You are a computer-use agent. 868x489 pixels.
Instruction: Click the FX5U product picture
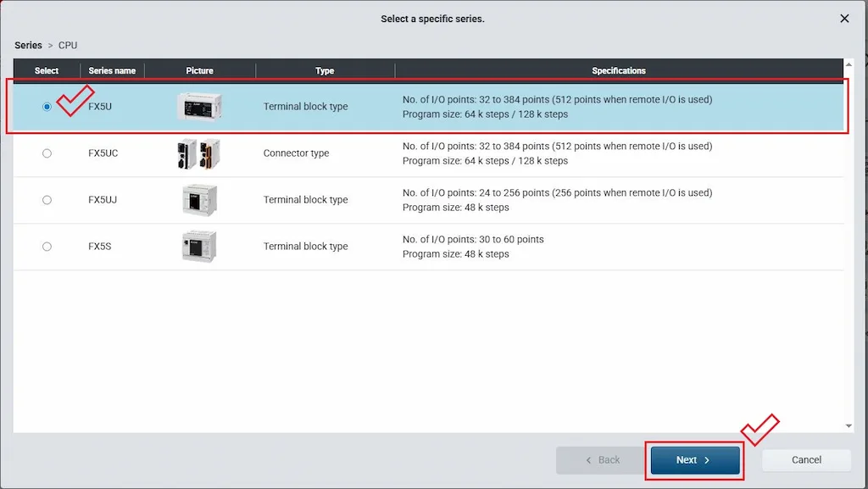199,106
